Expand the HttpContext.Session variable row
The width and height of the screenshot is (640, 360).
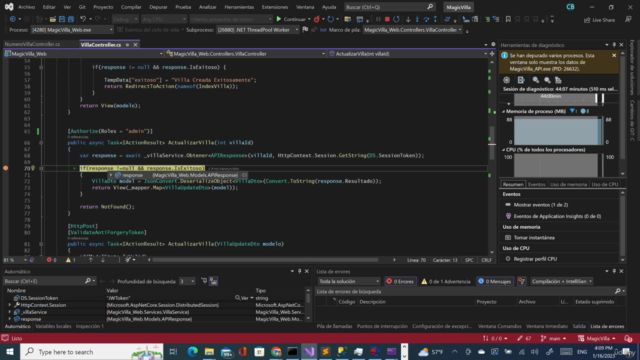pos(10,305)
